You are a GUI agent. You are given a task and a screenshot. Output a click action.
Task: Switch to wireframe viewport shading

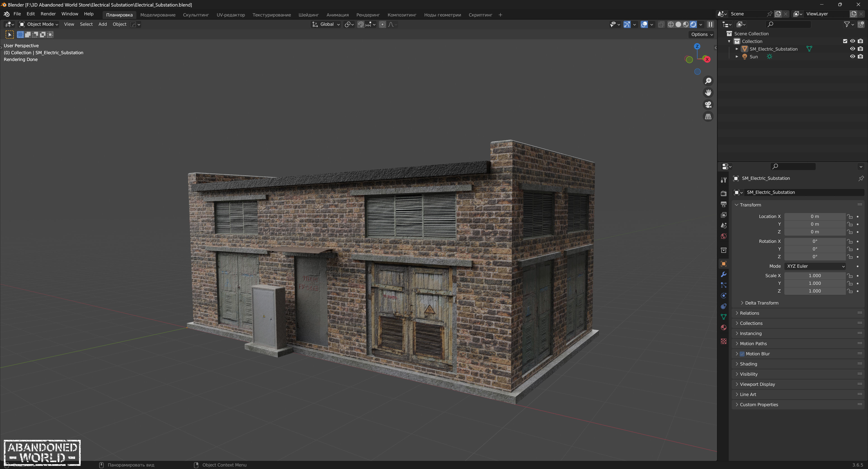coord(670,24)
